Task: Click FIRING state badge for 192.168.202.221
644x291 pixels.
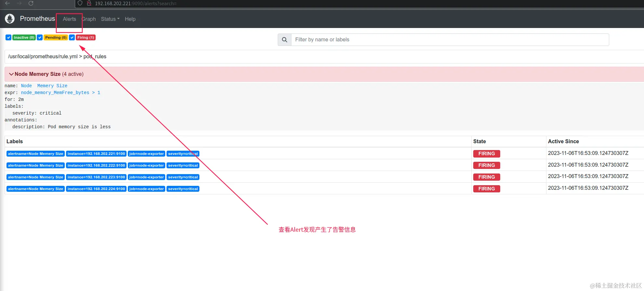Action: tap(487, 154)
